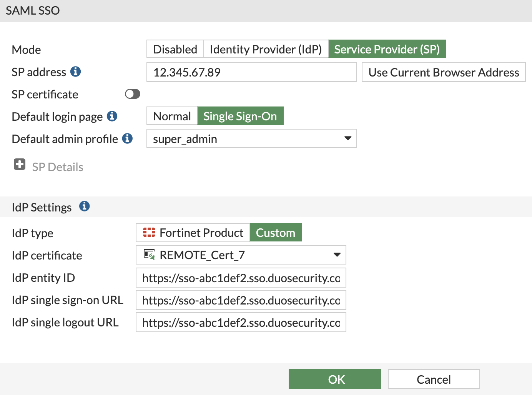Click the plus icon next to SP Details
532x396 pixels.
tap(19, 164)
